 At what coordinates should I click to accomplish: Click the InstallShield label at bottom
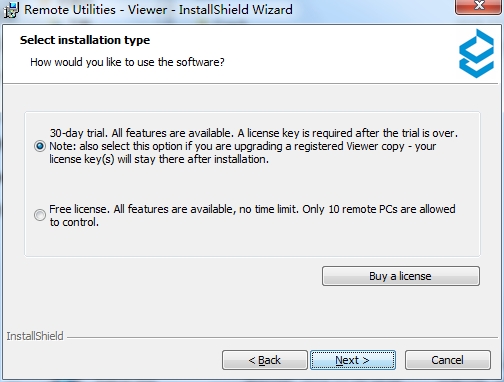(x=35, y=336)
